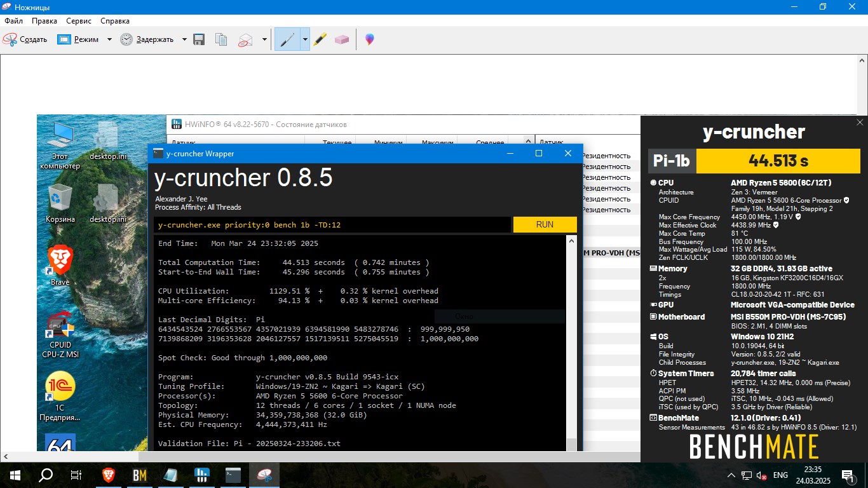
Task: Open the Справка menu
Action: (115, 21)
